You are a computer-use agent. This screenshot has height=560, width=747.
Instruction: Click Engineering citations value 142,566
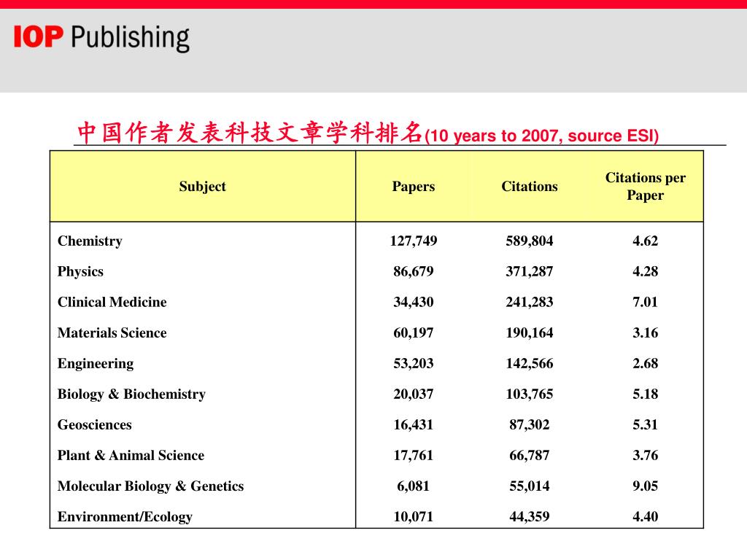click(530, 363)
